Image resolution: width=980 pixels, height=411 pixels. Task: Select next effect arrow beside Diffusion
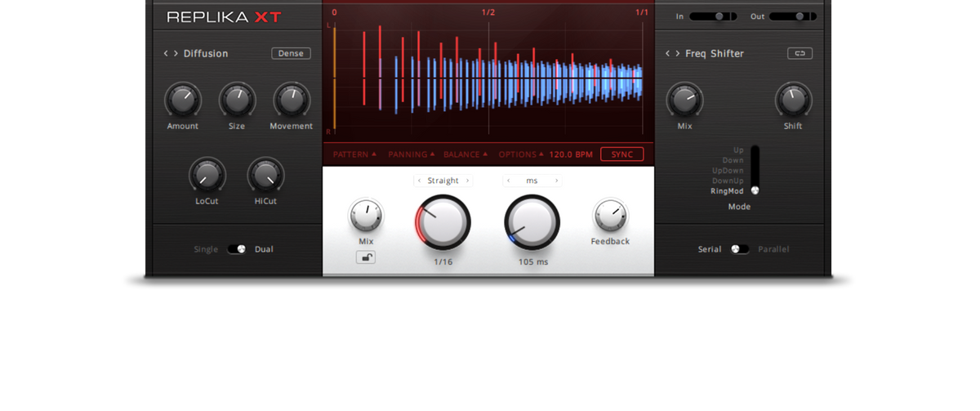(x=176, y=54)
